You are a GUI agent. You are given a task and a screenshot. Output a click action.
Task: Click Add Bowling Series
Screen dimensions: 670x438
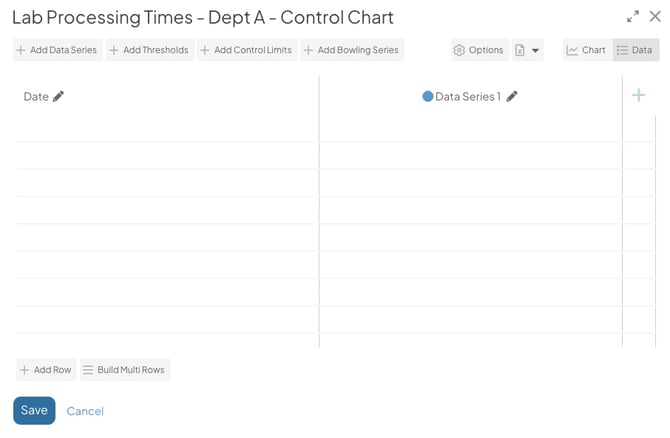(x=352, y=50)
